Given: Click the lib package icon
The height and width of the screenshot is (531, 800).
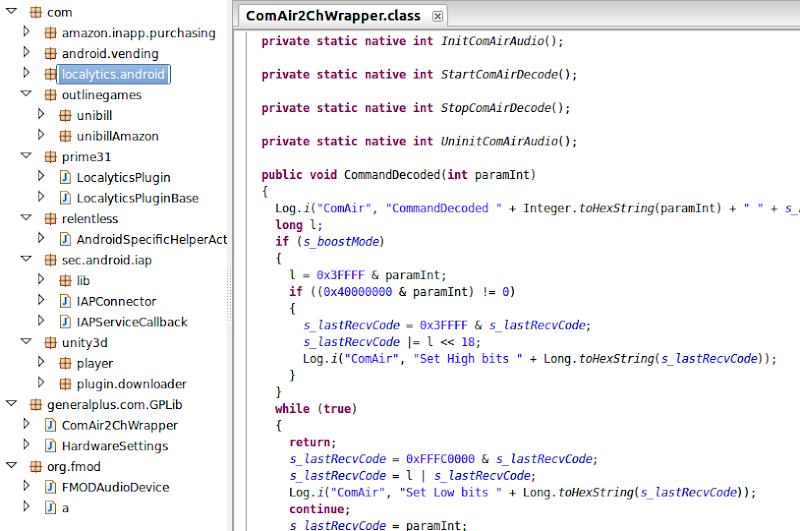Looking at the screenshot, I should [x=65, y=281].
